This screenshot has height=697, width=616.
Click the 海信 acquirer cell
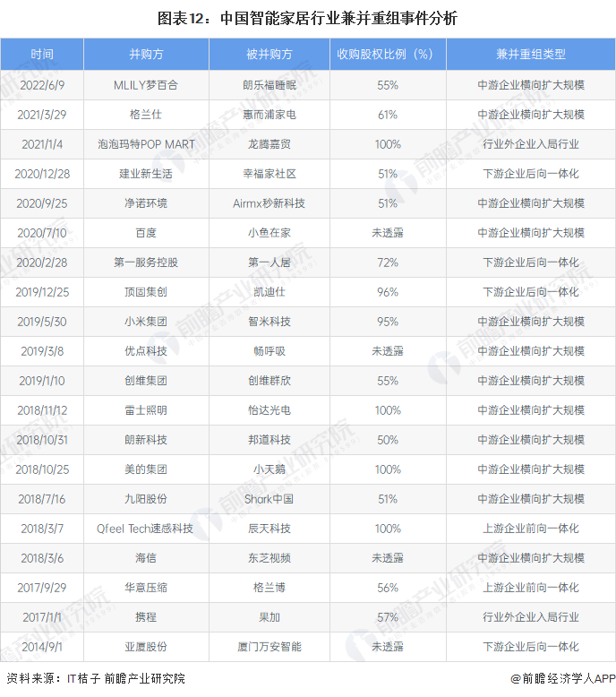click(x=146, y=558)
